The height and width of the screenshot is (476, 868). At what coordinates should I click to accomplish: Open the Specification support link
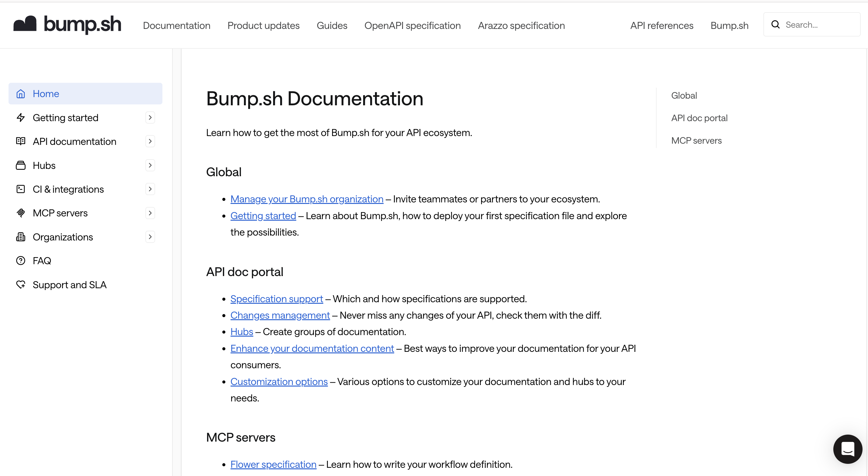(277, 299)
